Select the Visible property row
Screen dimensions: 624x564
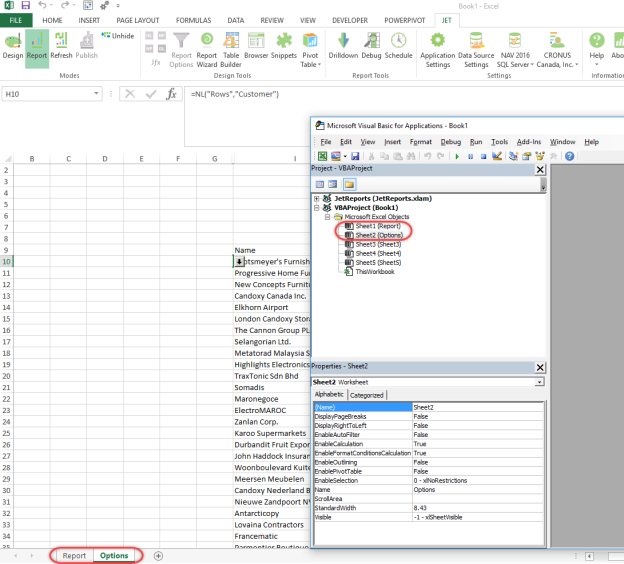(429, 517)
